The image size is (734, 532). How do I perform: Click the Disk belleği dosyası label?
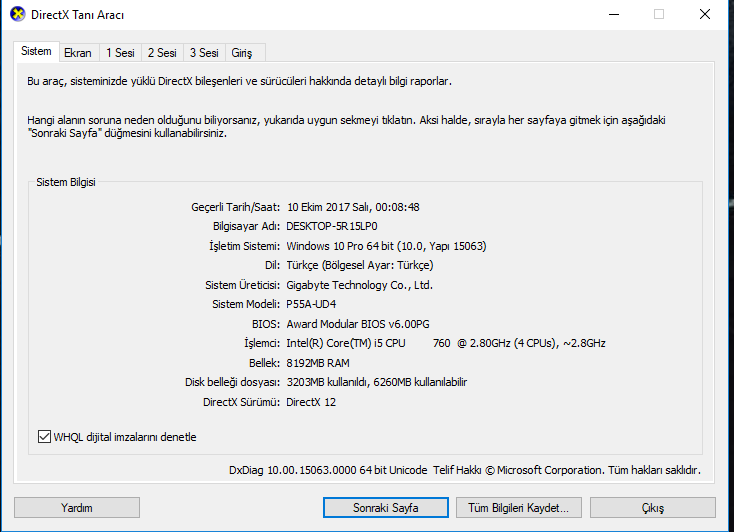point(233,382)
